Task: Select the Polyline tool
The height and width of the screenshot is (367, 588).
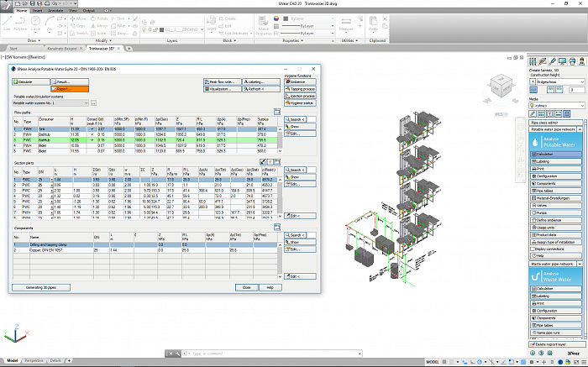Action: click(x=20, y=24)
